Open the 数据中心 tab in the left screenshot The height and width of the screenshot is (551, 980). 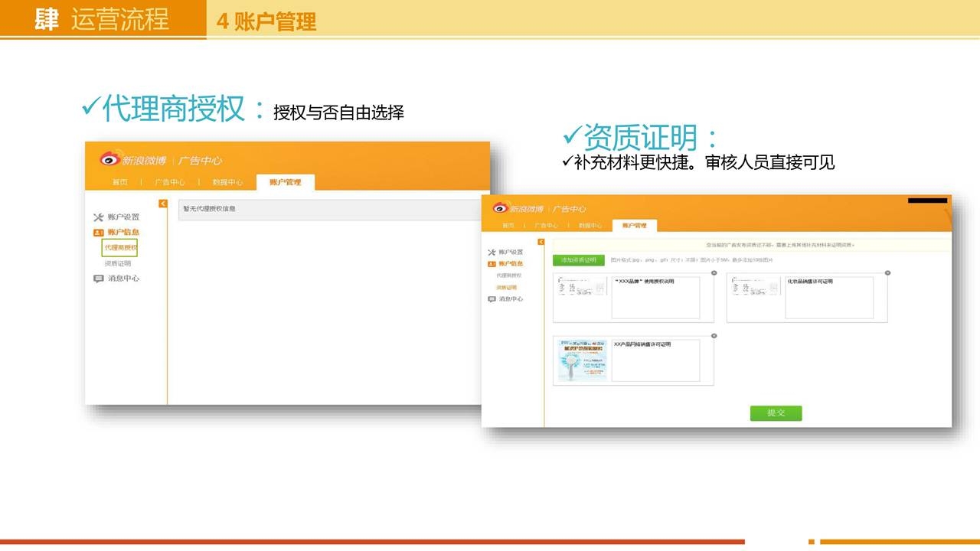[227, 182]
